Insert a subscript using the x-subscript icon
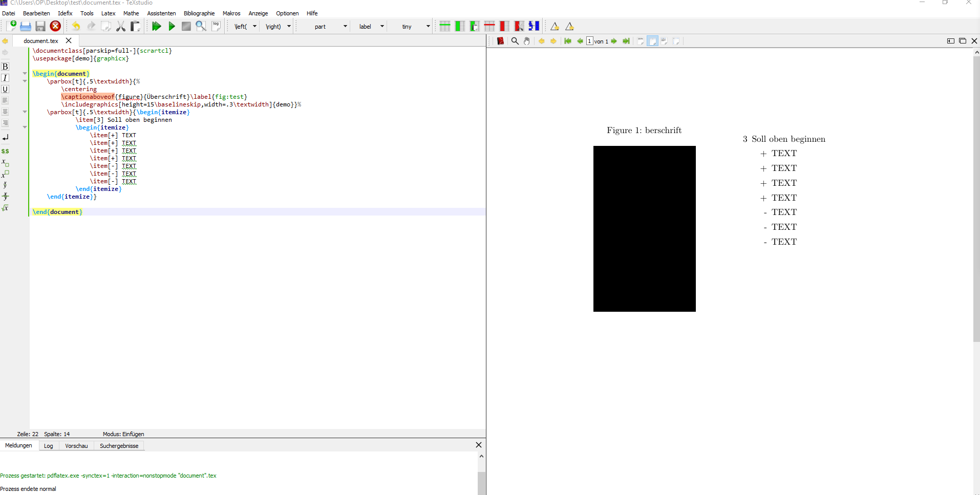Image resolution: width=980 pixels, height=495 pixels. (5, 163)
